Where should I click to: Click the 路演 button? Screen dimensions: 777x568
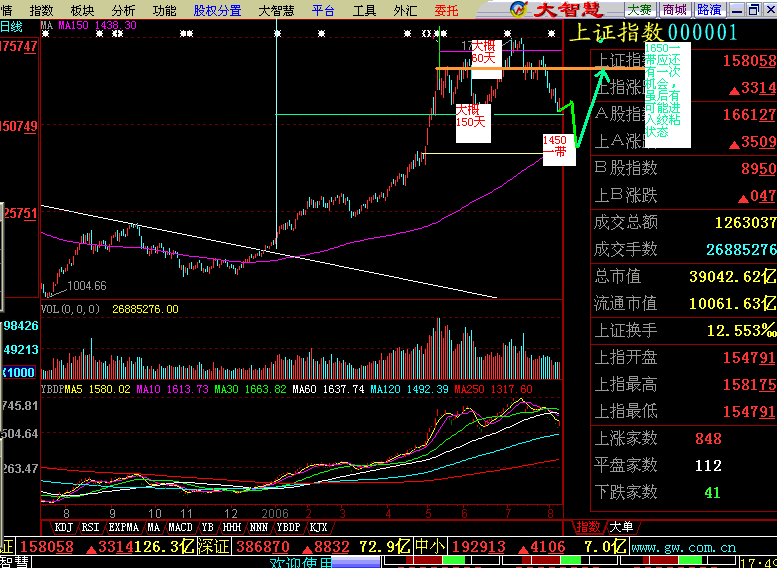[710, 9]
